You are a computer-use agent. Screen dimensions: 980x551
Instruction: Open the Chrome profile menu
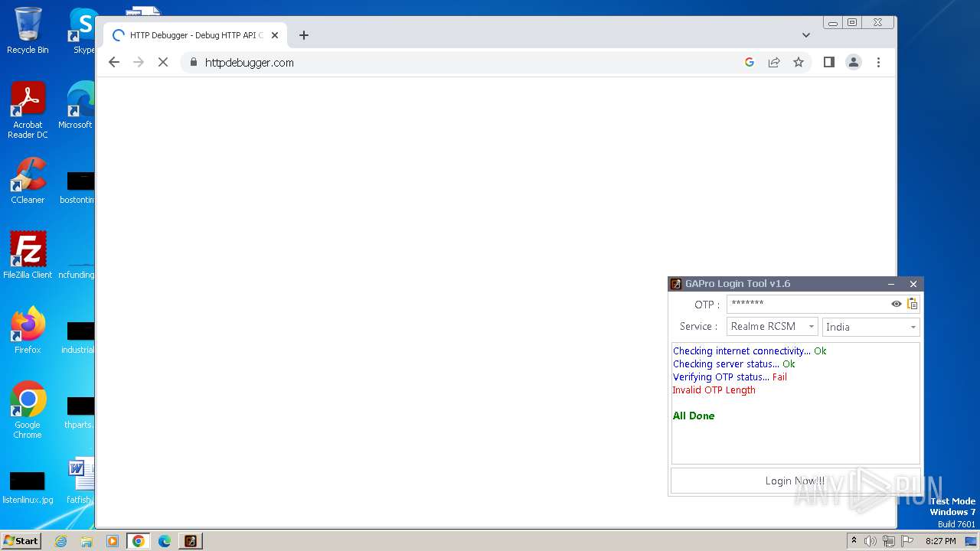click(x=854, y=63)
